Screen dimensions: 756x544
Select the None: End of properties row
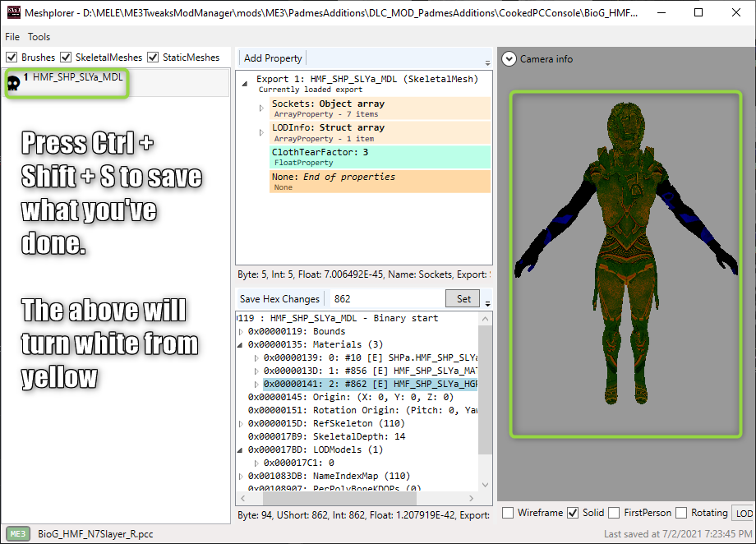[x=380, y=182]
